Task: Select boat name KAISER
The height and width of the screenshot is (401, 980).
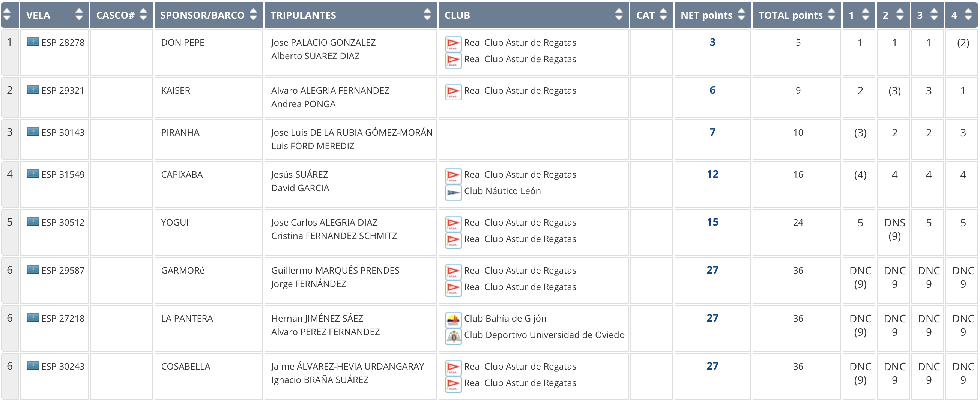Action: (x=176, y=90)
